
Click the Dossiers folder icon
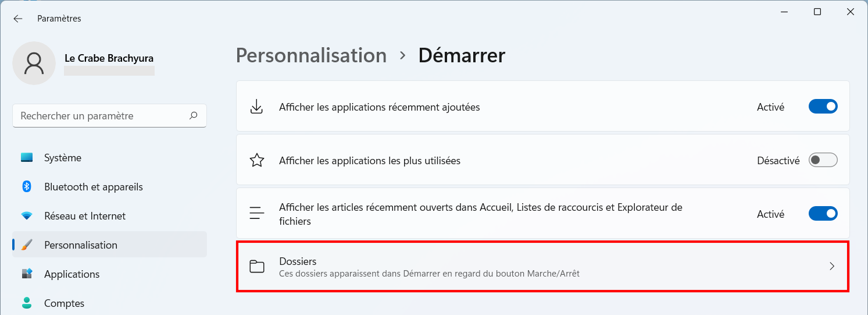point(257,267)
